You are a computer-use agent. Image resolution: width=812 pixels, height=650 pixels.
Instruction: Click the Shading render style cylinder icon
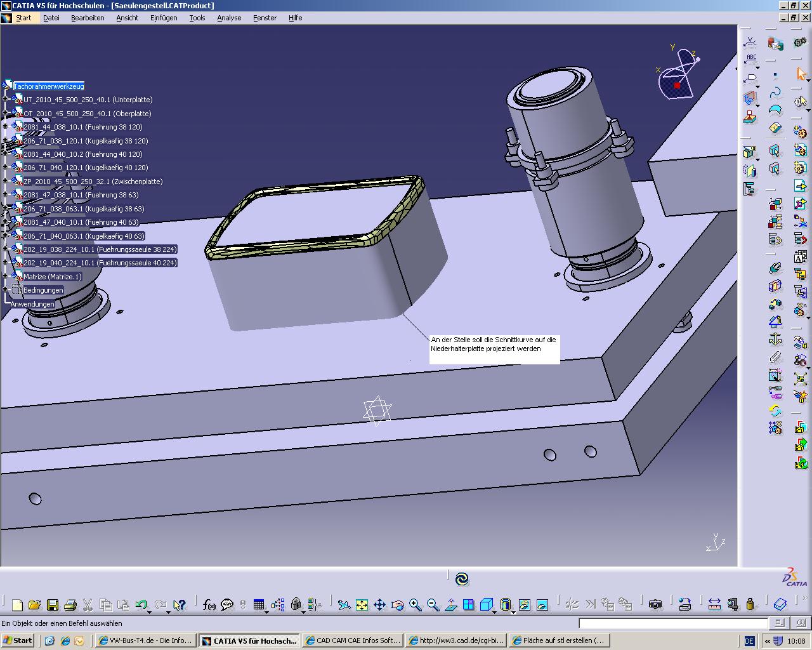click(x=506, y=605)
